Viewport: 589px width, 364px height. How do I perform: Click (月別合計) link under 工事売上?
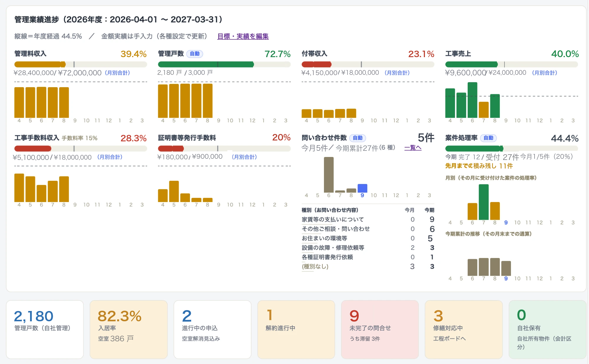pyautogui.click(x=545, y=73)
